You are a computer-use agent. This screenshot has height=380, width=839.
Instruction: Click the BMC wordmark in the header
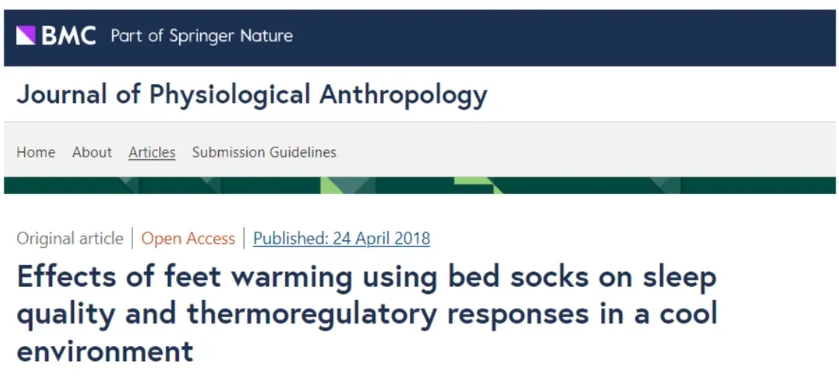click(x=68, y=36)
